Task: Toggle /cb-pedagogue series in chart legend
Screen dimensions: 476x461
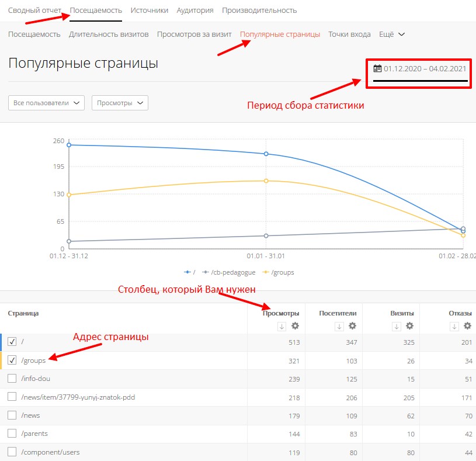Action: coord(229,272)
